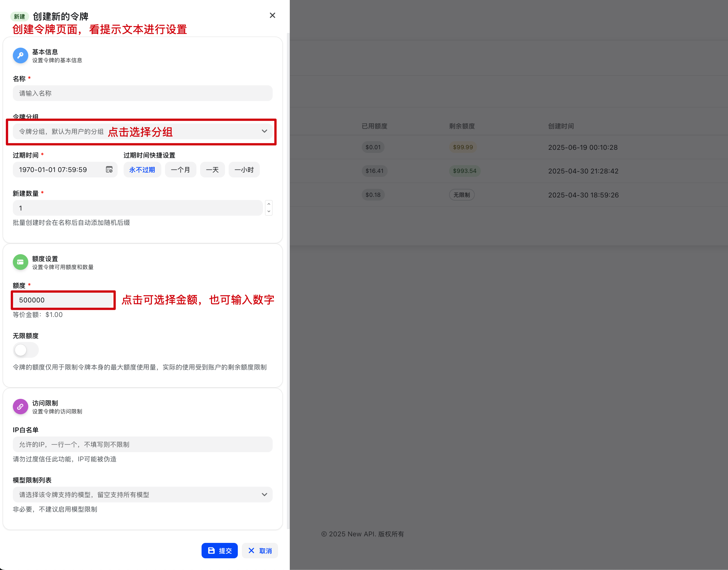Viewport: 728px width, 570px height.
Task: Select 永不过期 quick expiry option
Action: coord(142,170)
